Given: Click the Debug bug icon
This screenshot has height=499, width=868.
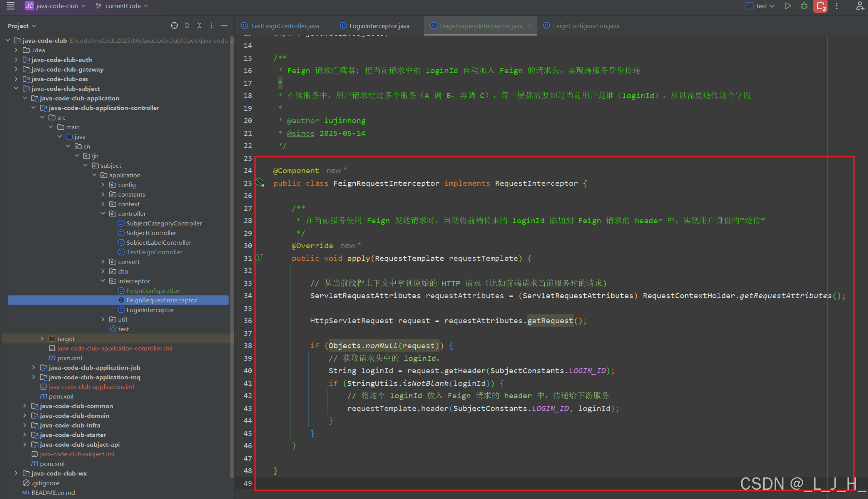Looking at the screenshot, I should (804, 6).
